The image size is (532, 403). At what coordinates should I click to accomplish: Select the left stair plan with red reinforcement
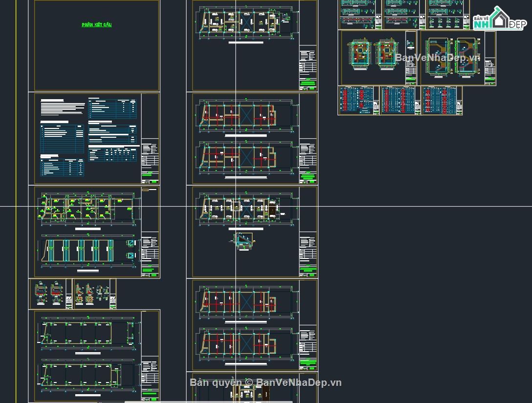click(x=360, y=54)
